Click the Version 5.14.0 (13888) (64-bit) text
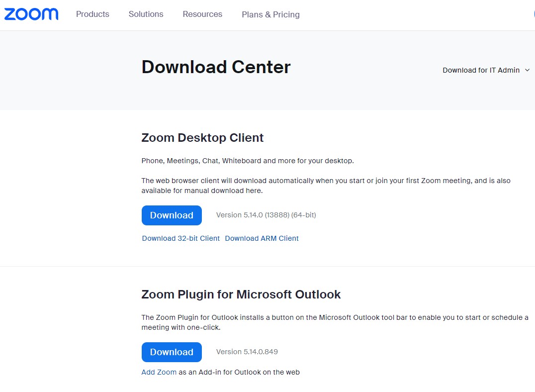The height and width of the screenshot is (392, 535). pyautogui.click(x=266, y=215)
